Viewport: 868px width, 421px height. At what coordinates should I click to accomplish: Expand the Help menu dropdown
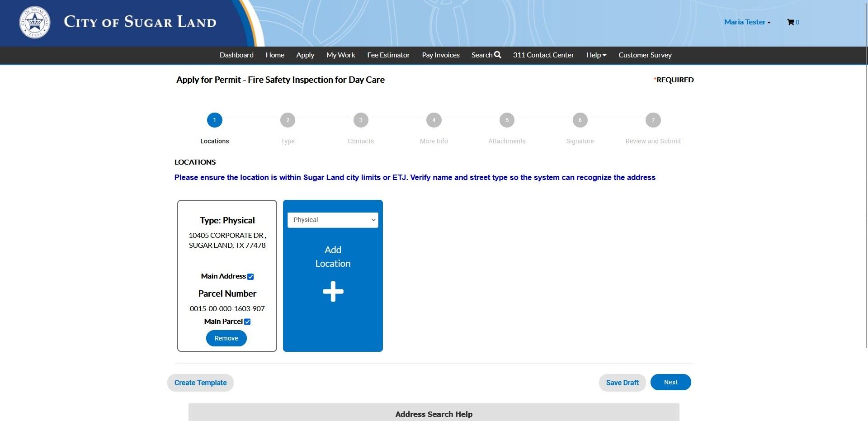point(596,55)
